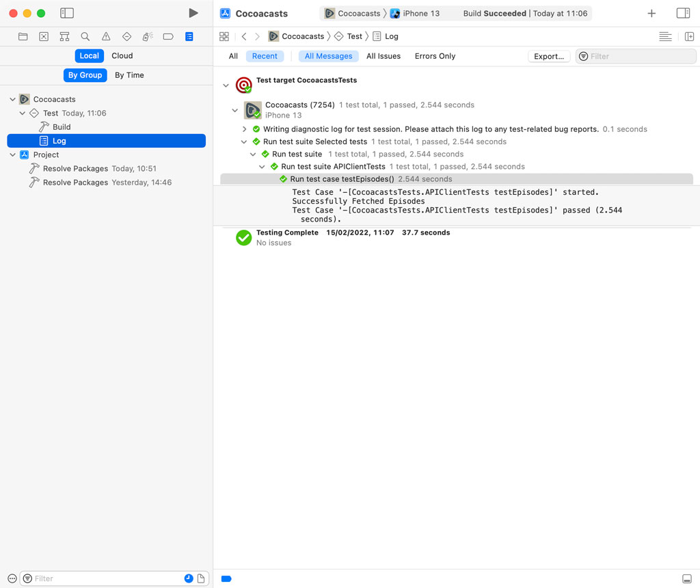
Task: Open the Find navigator magnifier icon
Action: click(85, 37)
